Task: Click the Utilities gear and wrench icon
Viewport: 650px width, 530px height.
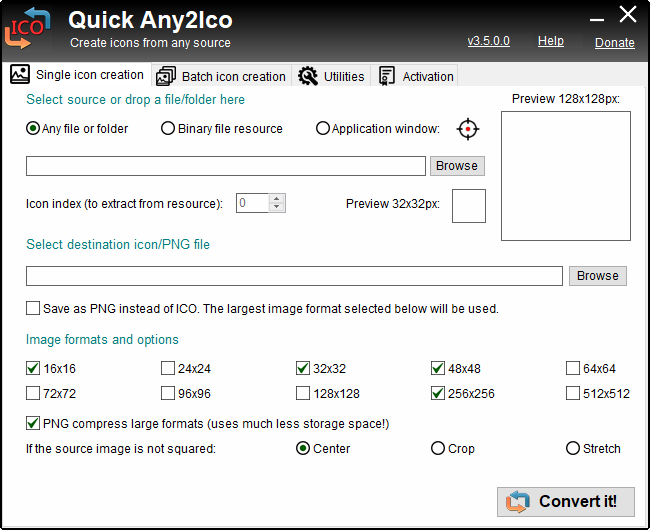Action: [x=308, y=76]
